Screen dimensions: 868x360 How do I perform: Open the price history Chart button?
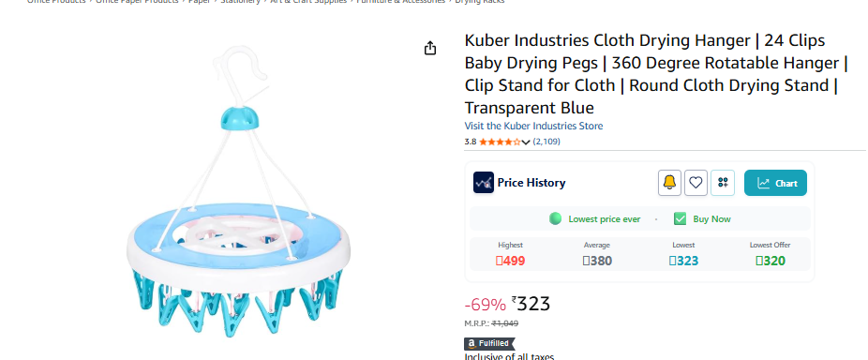[x=775, y=183]
